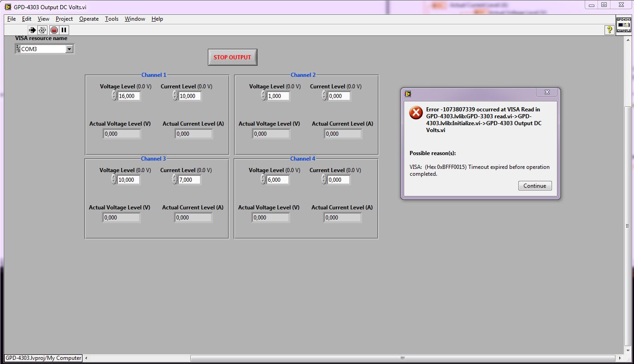Click the Channel 4 group label
The width and height of the screenshot is (634, 364).
coord(303,159)
